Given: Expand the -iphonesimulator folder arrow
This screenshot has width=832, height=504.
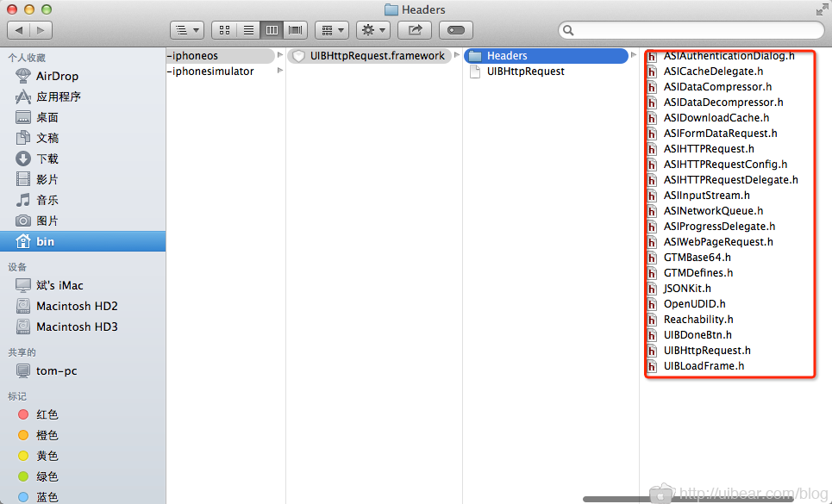Looking at the screenshot, I should point(279,72).
